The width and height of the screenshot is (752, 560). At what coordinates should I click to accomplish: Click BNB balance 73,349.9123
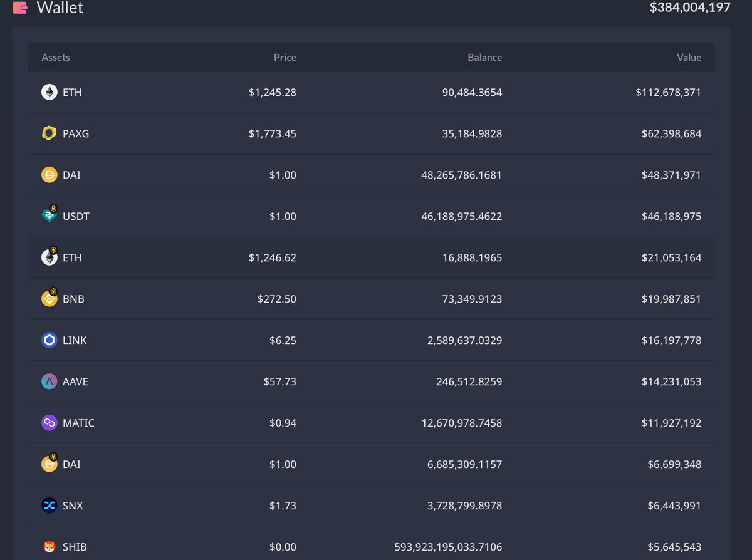(473, 299)
